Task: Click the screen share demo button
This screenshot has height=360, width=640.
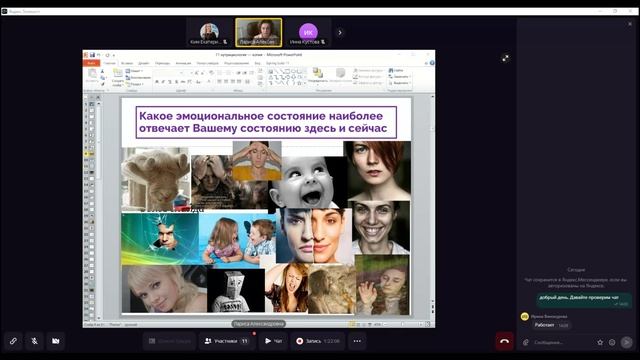Action: (x=170, y=341)
